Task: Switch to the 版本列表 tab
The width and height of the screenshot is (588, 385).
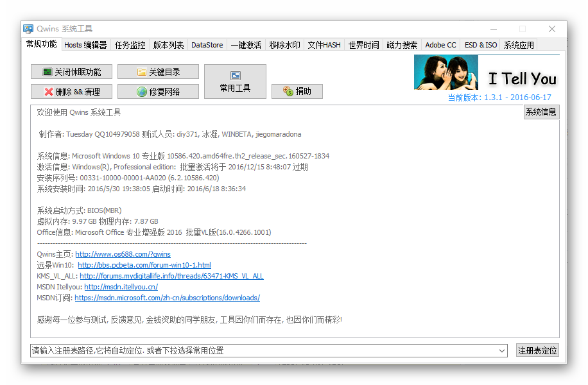Action: click(168, 45)
